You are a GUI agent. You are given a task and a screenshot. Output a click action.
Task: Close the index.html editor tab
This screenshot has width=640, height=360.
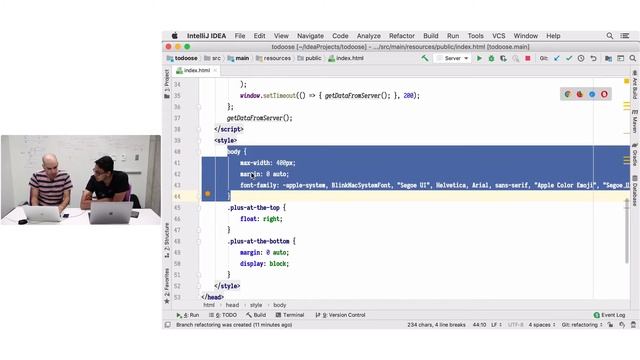click(215, 70)
